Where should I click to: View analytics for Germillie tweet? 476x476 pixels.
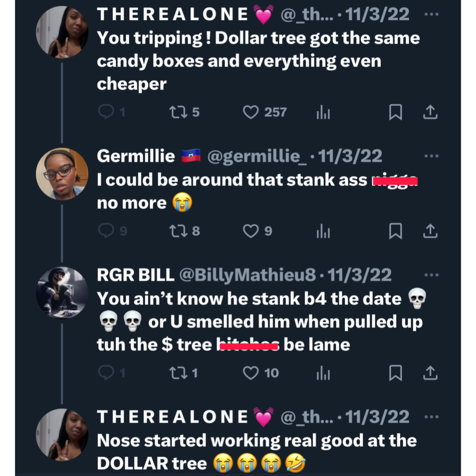pos(323,231)
